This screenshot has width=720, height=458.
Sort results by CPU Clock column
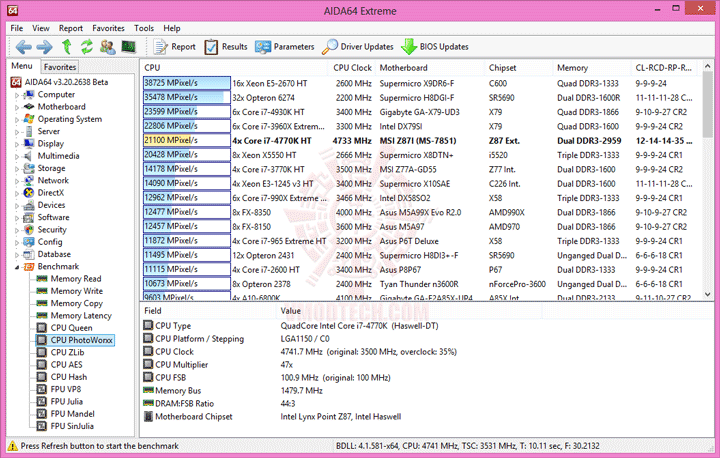[x=352, y=68]
